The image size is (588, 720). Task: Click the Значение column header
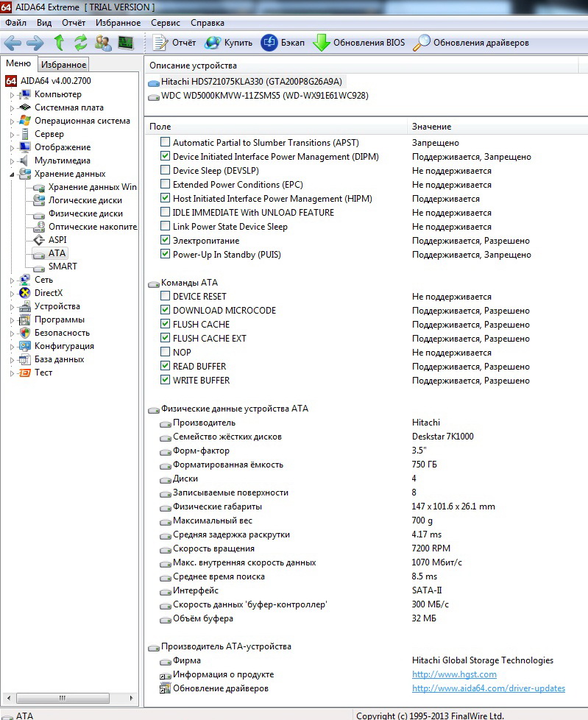[x=497, y=127]
